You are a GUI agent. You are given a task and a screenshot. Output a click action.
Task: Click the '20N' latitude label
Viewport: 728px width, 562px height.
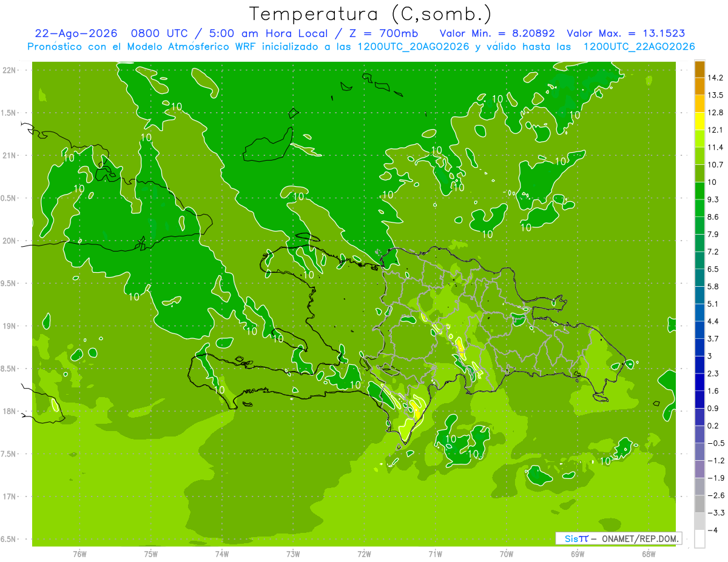pyautogui.click(x=10, y=241)
